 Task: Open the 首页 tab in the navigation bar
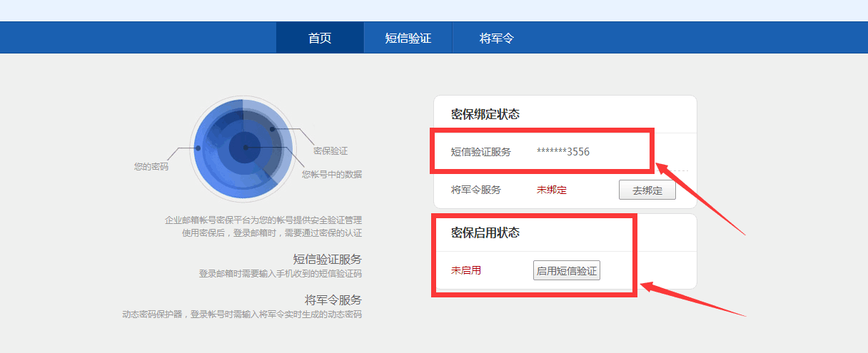320,39
